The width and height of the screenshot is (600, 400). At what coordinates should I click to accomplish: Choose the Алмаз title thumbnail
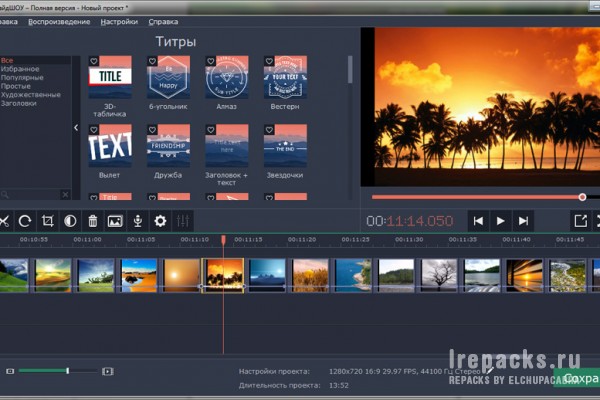tap(227, 77)
